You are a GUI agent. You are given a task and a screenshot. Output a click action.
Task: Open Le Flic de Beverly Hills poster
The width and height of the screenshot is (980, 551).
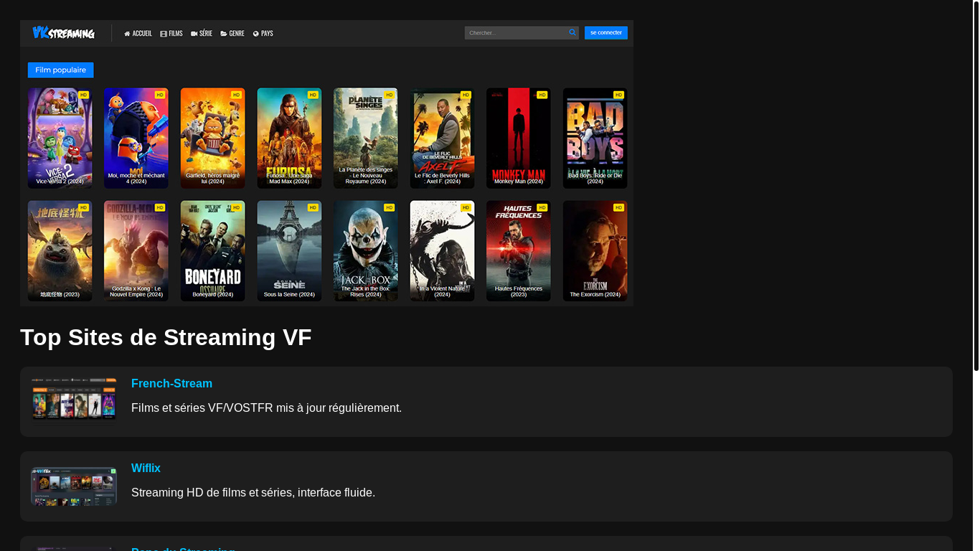(x=443, y=138)
